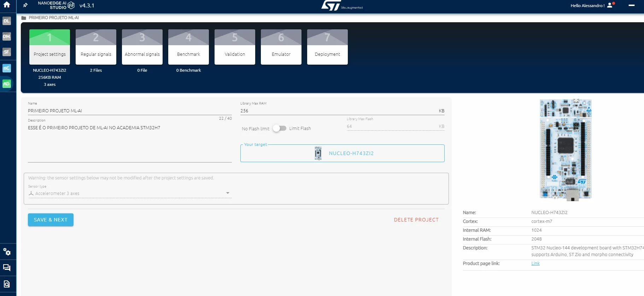Go to step 7 Deployment
The width and height of the screenshot is (644, 296).
click(327, 47)
